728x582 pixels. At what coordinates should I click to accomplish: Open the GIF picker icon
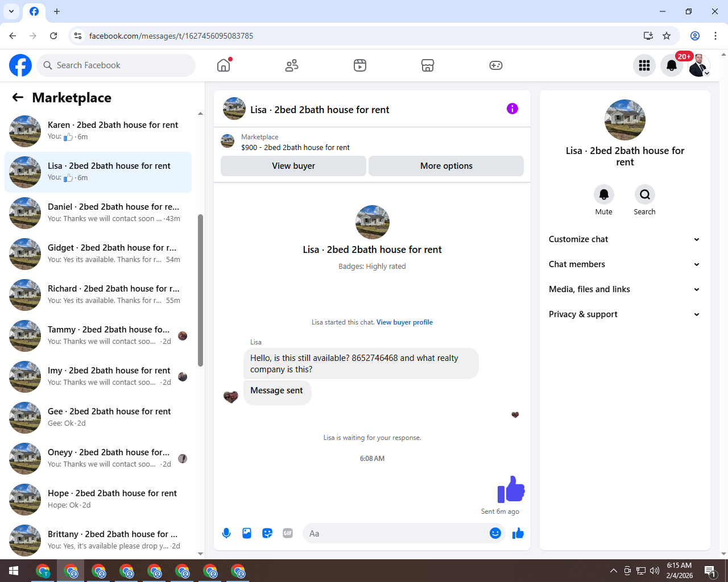coord(288,533)
